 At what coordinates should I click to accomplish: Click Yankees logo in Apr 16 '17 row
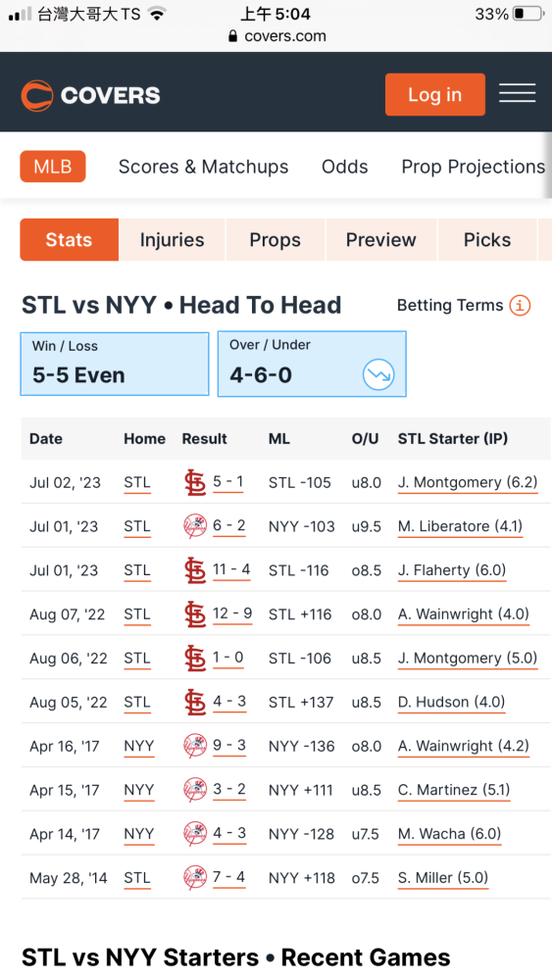195,746
